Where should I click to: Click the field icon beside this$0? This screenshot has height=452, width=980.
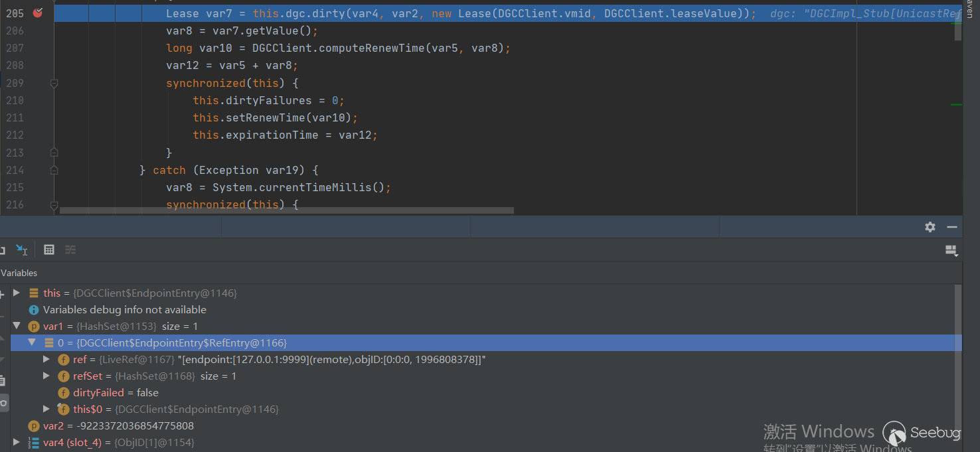pos(64,409)
